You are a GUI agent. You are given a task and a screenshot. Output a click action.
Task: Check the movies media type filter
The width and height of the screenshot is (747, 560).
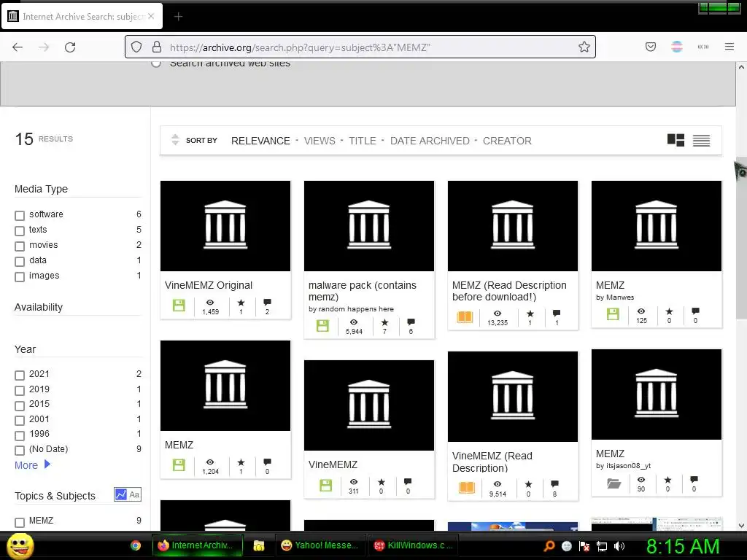[20, 246]
